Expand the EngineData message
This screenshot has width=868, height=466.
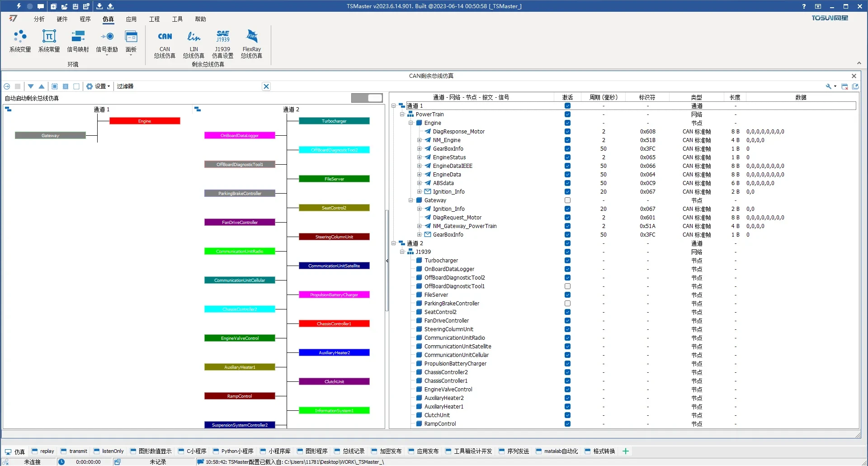click(419, 175)
